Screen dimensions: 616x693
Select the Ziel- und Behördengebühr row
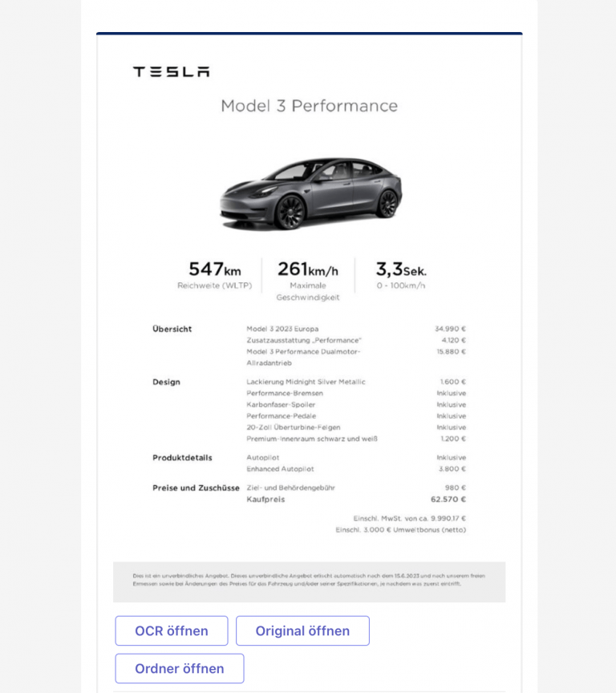pyautogui.click(x=356, y=488)
